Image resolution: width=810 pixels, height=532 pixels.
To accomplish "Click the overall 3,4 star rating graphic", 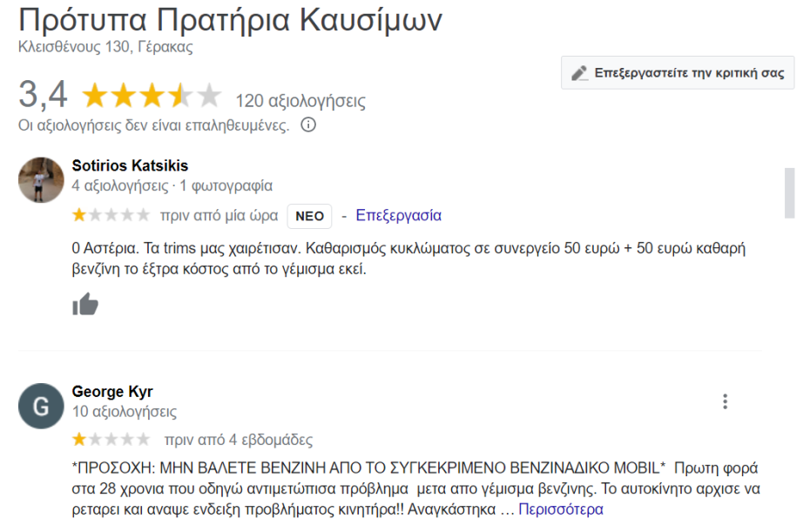I will (152, 97).
